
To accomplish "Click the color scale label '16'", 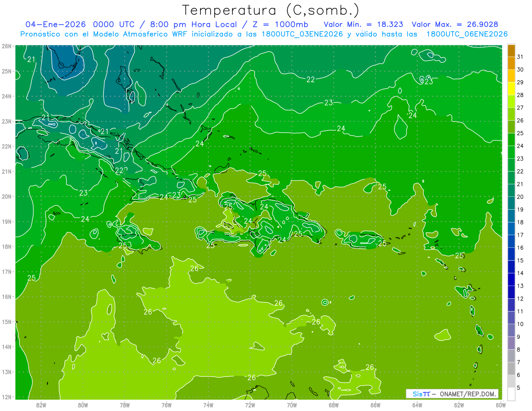I will (520, 248).
